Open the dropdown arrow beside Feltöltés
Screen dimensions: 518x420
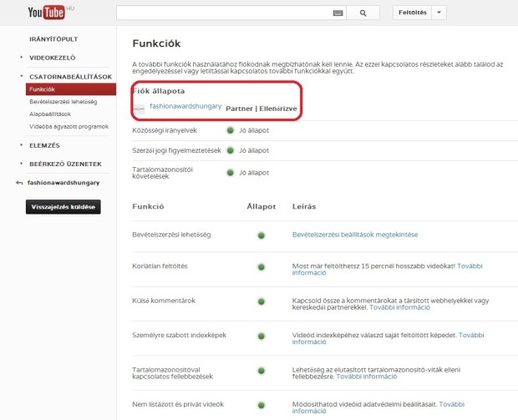[x=439, y=13]
